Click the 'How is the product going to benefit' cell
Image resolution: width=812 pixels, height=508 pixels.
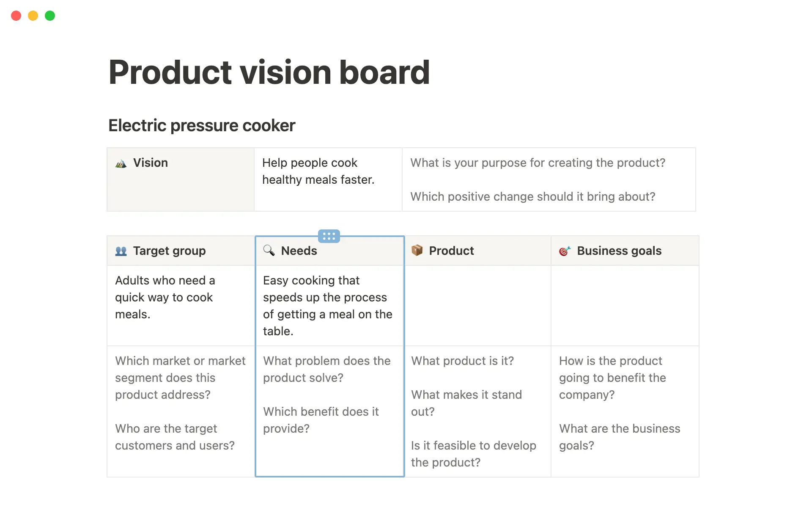pyautogui.click(x=612, y=378)
